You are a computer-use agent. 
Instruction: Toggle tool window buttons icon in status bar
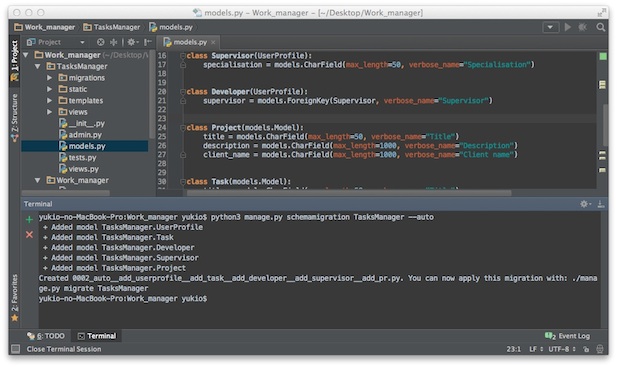(x=15, y=349)
